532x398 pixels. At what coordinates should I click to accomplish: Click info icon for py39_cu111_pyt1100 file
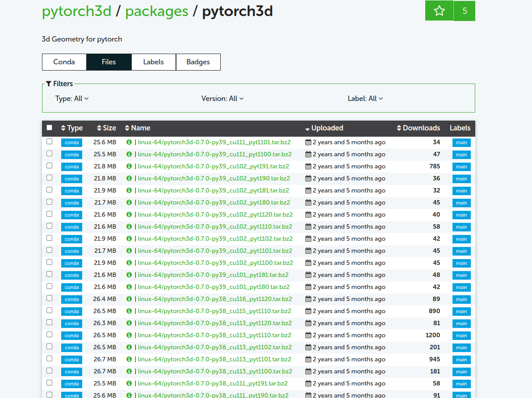[x=129, y=155]
